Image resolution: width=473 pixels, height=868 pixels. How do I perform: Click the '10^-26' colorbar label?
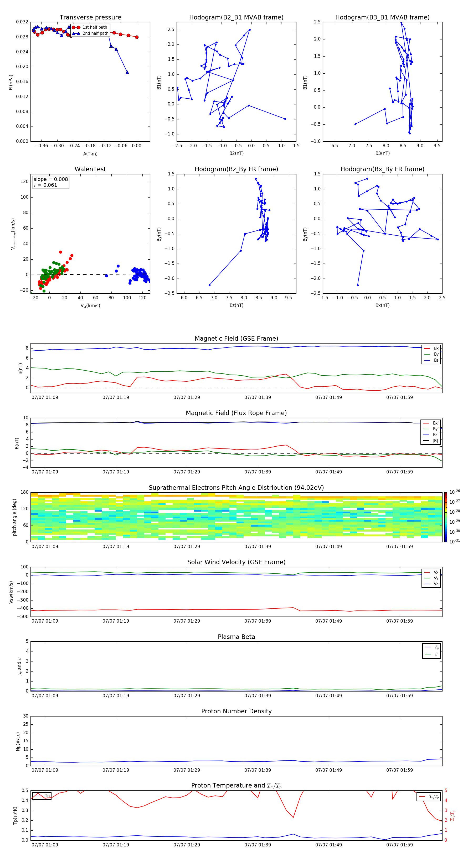tap(455, 492)
